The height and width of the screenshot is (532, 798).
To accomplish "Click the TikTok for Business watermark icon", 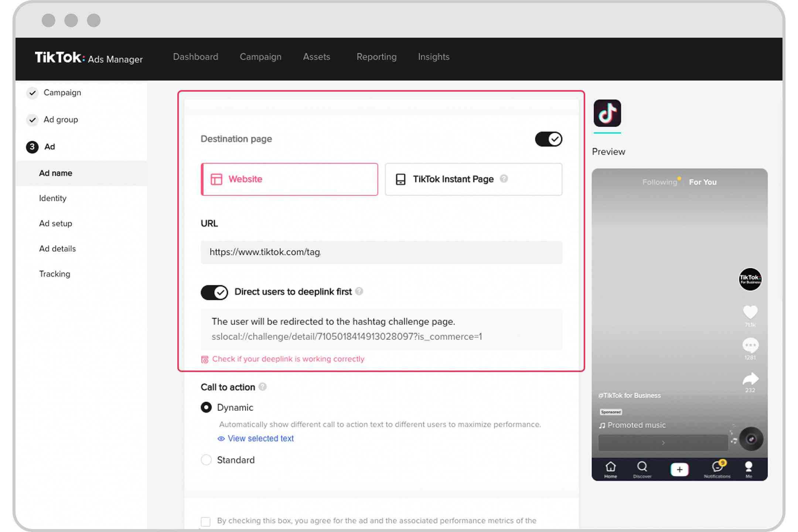I will 749,279.
